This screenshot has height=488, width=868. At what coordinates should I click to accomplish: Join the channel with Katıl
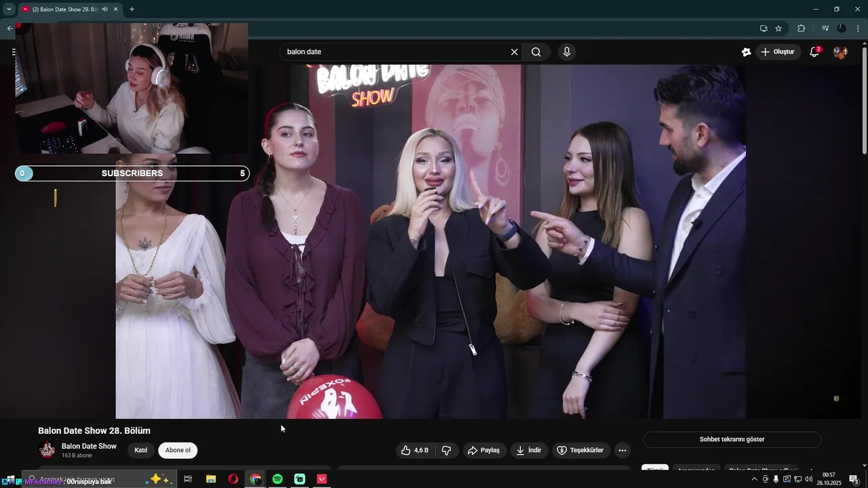140,450
